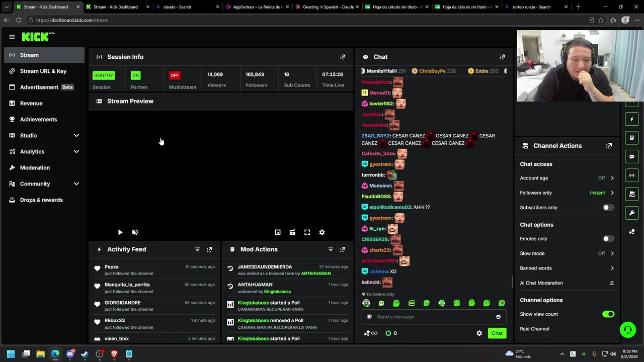644x362 pixels.
Task: Unmute the stream preview audio
Action: 135,232
